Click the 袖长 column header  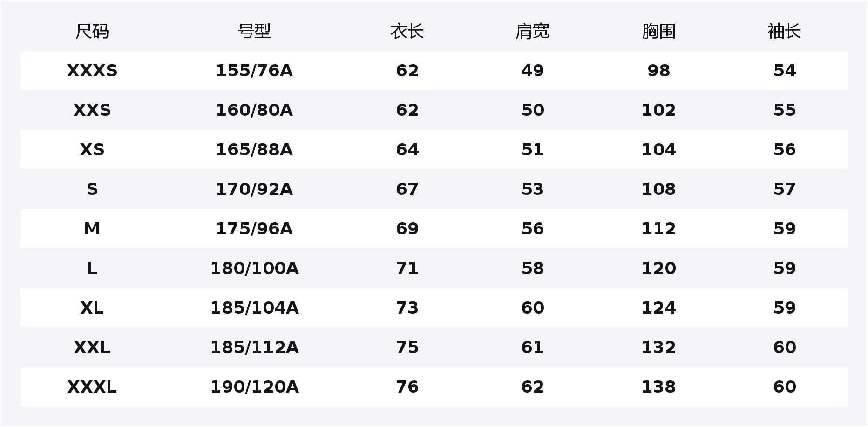784,32
